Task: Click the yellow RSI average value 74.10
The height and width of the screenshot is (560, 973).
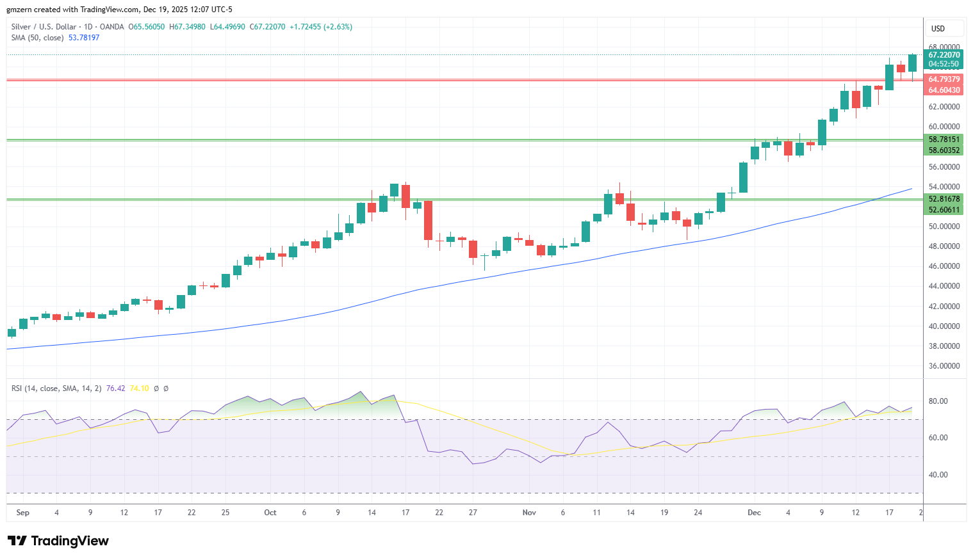Action: [139, 388]
